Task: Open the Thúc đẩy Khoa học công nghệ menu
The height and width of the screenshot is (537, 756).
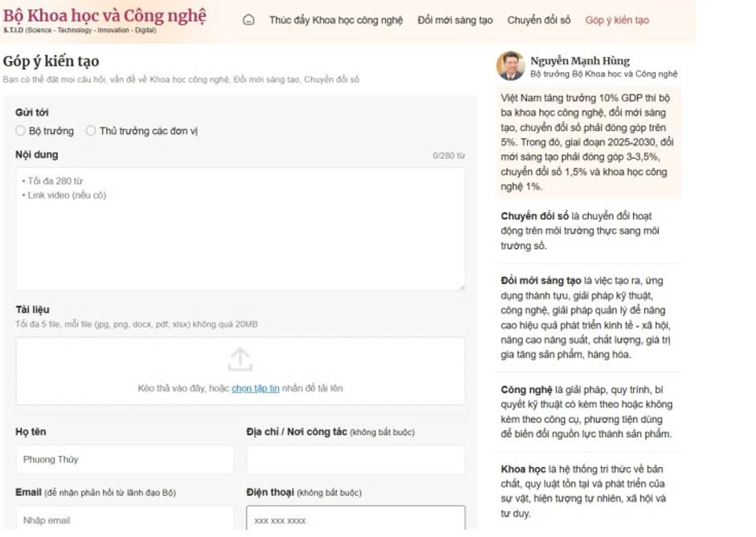Action: click(x=336, y=20)
